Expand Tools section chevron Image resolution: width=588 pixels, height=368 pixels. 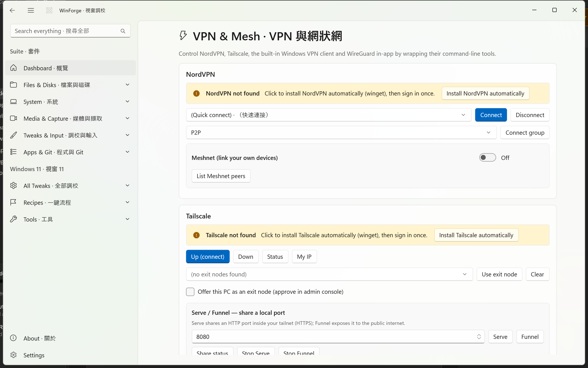tap(127, 219)
